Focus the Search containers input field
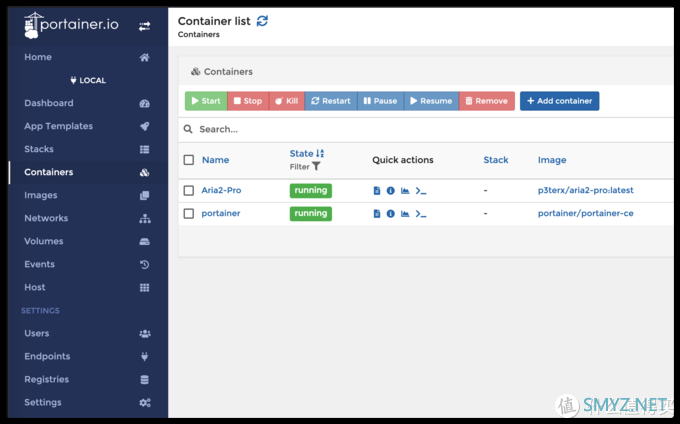680x424 pixels. [434, 129]
